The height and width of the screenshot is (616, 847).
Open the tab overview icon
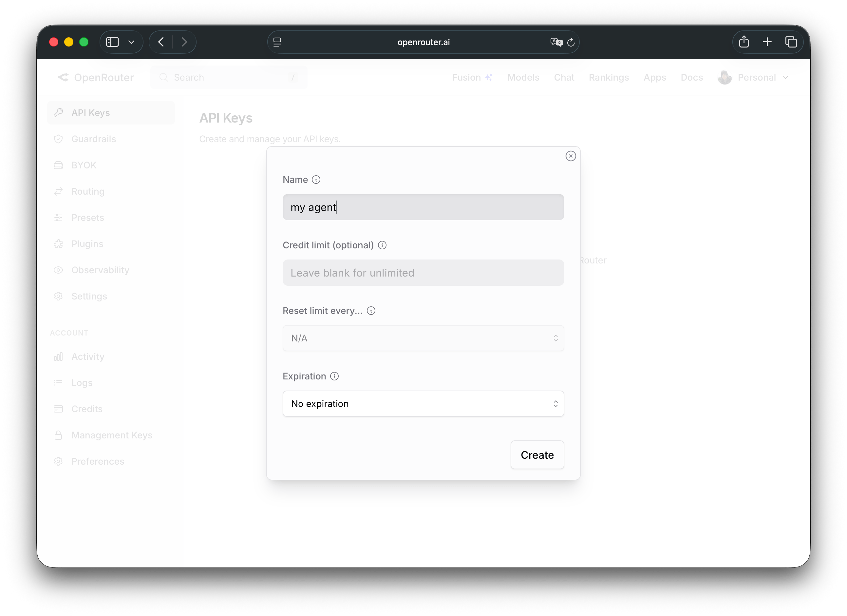[x=791, y=42]
